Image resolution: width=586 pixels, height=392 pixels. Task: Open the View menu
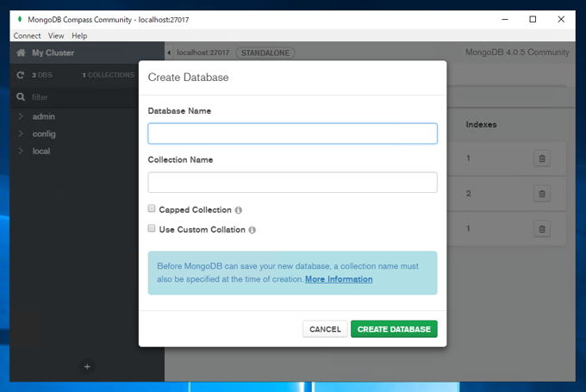pos(56,36)
